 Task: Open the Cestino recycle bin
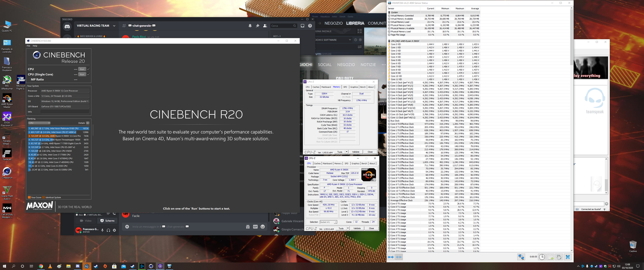click(x=633, y=246)
